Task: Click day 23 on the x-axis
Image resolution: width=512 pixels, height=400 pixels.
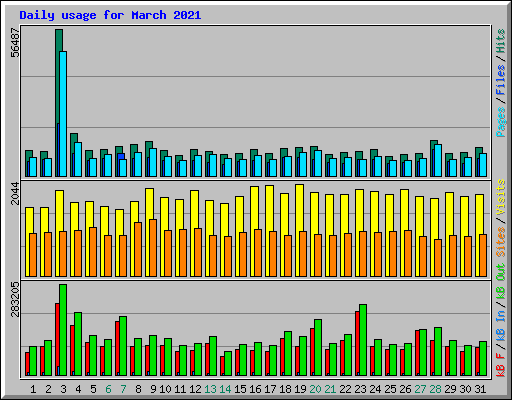Action: pyautogui.click(x=360, y=389)
